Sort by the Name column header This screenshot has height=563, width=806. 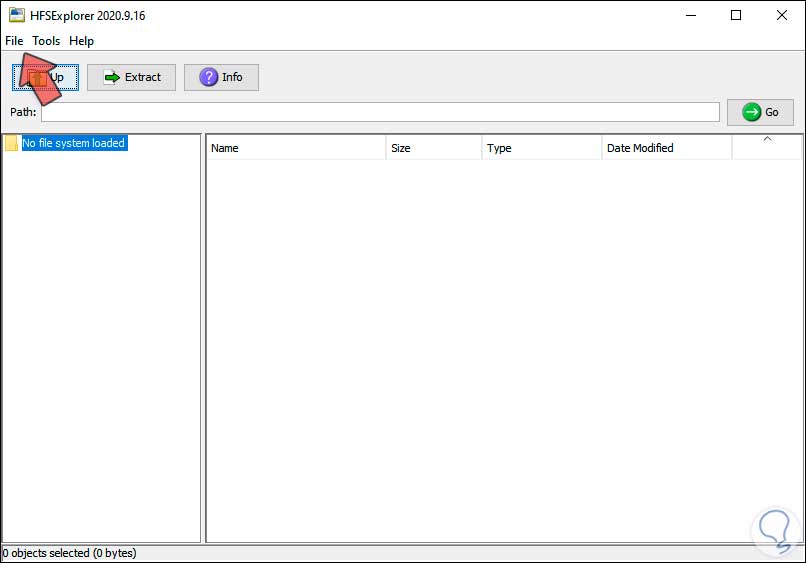[296, 148]
